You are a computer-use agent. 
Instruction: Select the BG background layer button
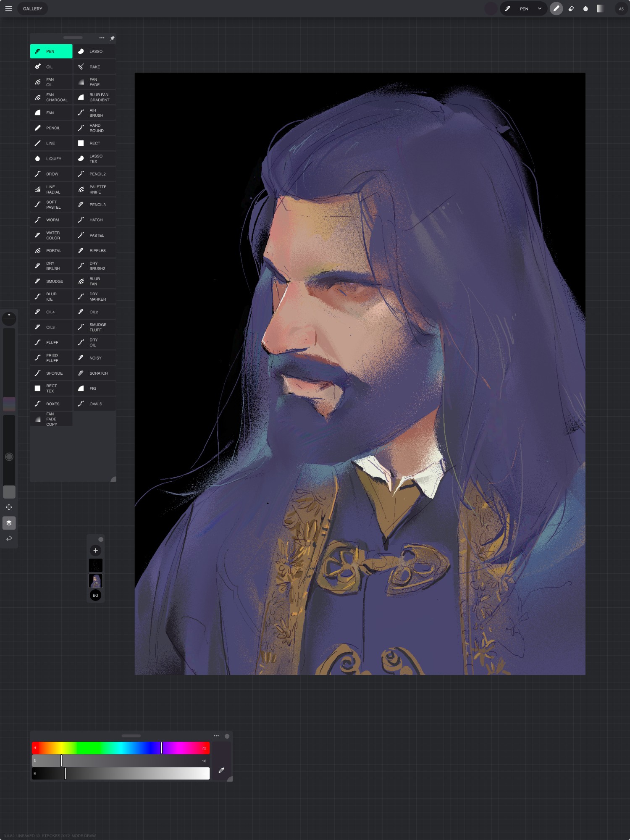pyautogui.click(x=95, y=595)
